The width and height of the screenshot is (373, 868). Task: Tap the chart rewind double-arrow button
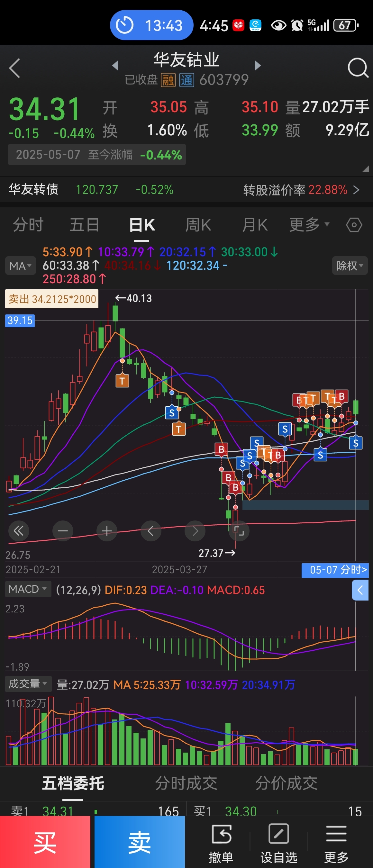coord(19,531)
